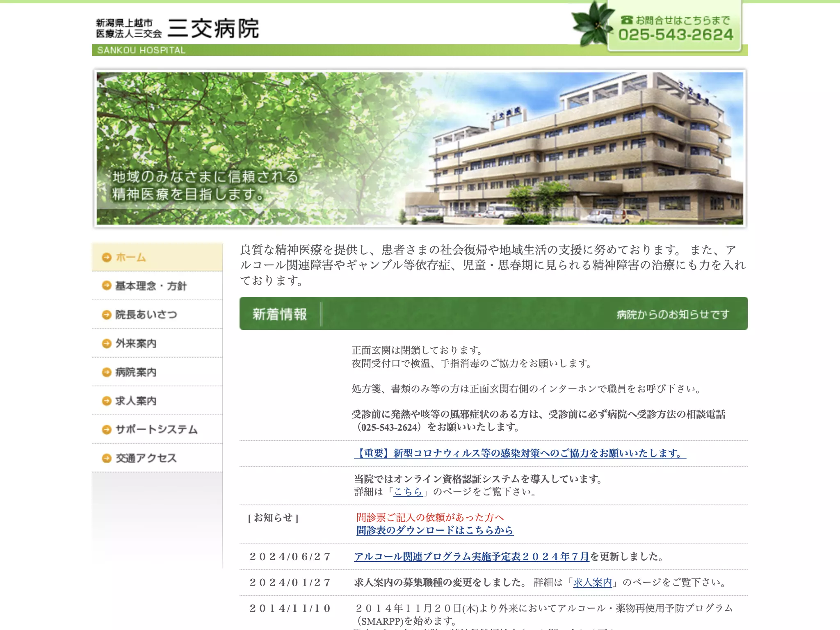
Task: Click the arrow icon beside 院長あいさつ
Action: (x=107, y=315)
